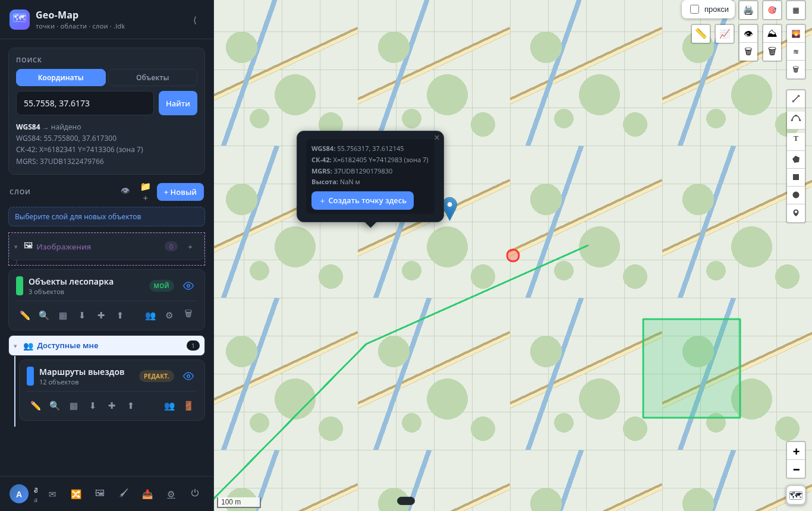Viewport: 812px width, 511px height.
Task: Click the trash can under the eye icon
Action: (x=748, y=52)
